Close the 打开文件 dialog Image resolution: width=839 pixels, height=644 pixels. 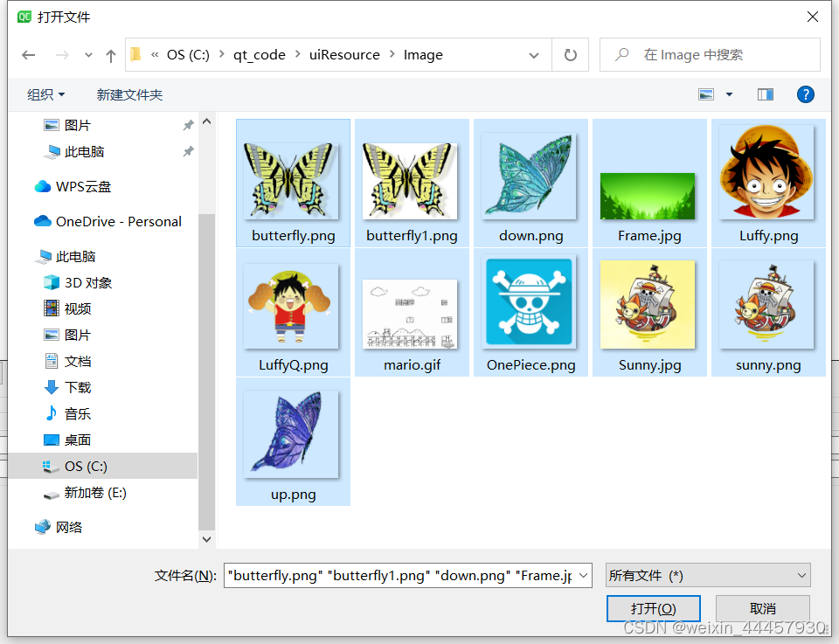point(812,17)
